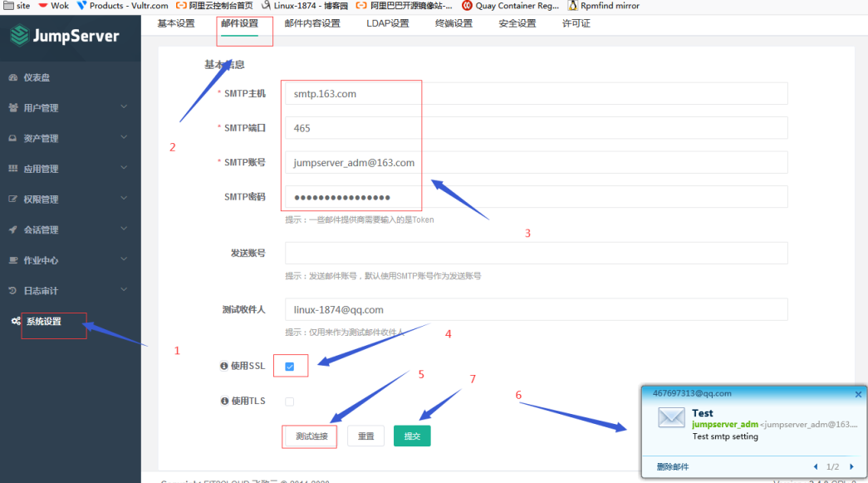The image size is (868, 483).
Task: Click the SMTP主机 input field
Action: (x=536, y=94)
